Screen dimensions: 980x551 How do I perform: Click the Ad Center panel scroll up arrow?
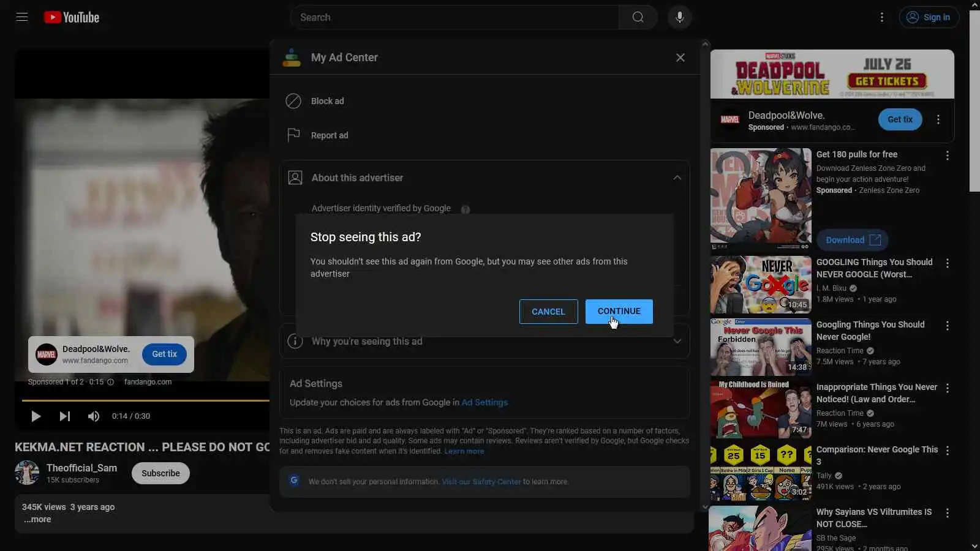(705, 44)
